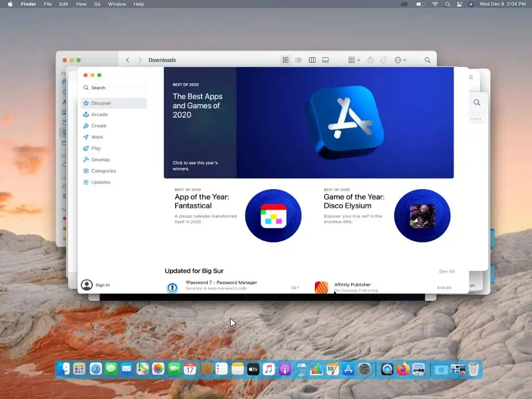Open Keynote in the Dock
This screenshot has width=532, height=399.
click(301, 369)
